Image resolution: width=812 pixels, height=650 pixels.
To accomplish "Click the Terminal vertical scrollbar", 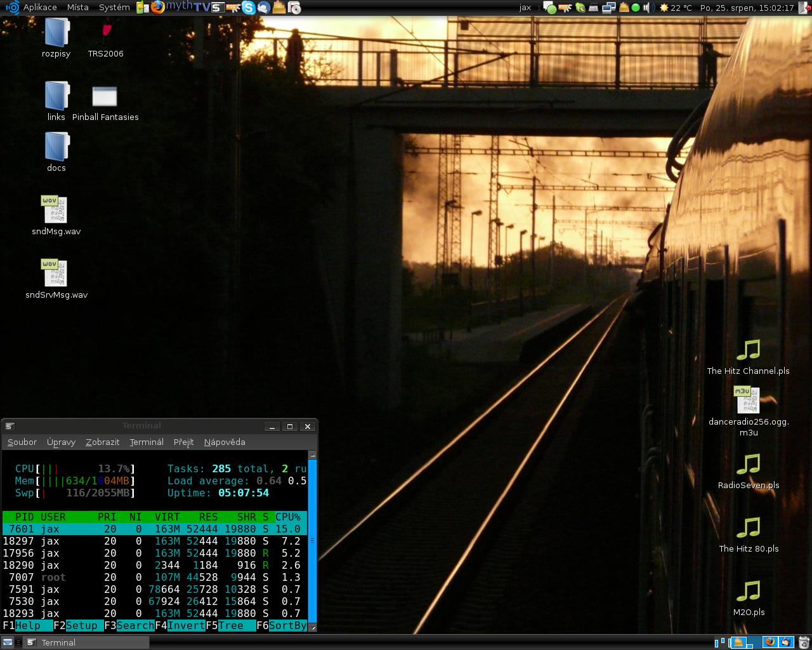I will click(312, 540).
